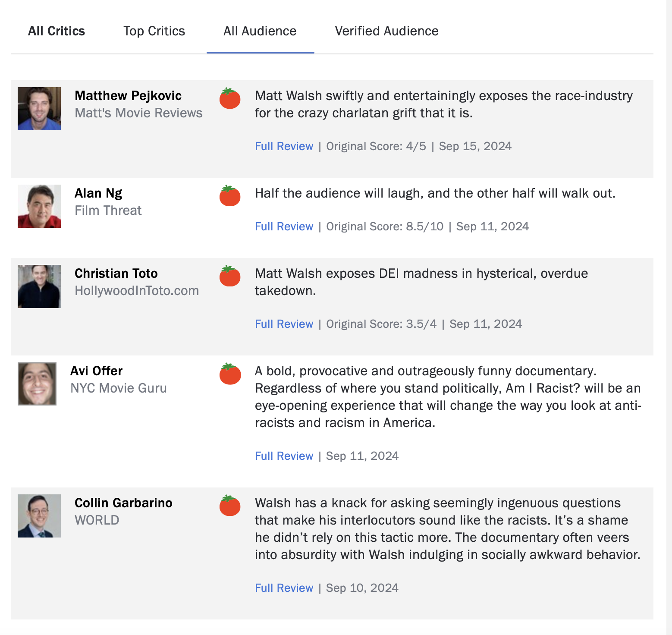Image resolution: width=672 pixels, height=635 pixels.
Task: Click Christian Toto's profile photo
Action: click(39, 286)
